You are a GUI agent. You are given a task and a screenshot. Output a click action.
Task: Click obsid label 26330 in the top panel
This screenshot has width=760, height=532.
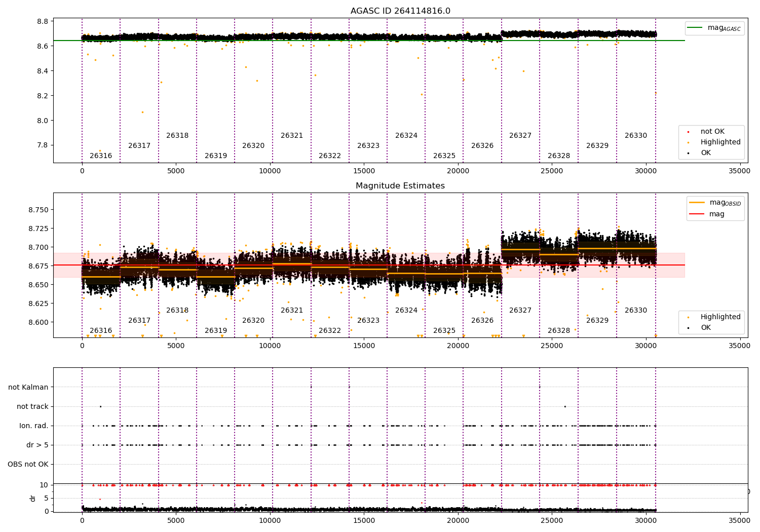pyautogui.click(x=636, y=136)
